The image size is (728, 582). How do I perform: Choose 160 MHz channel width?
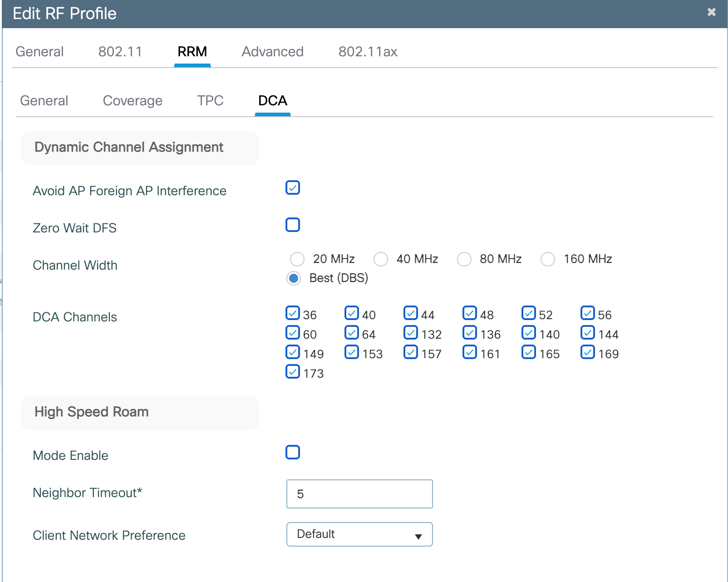click(548, 259)
